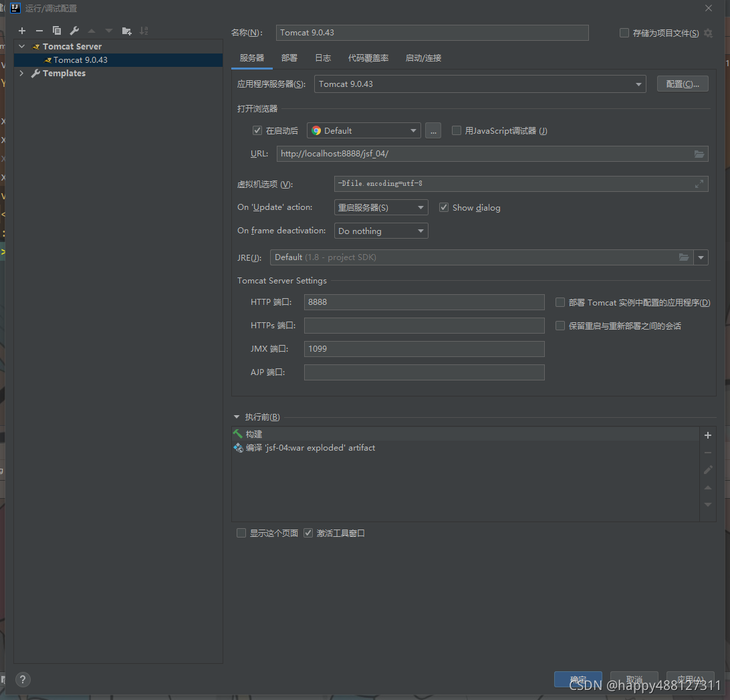Open the On 'Update' action dropdown
730x700 pixels.
[421, 207]
